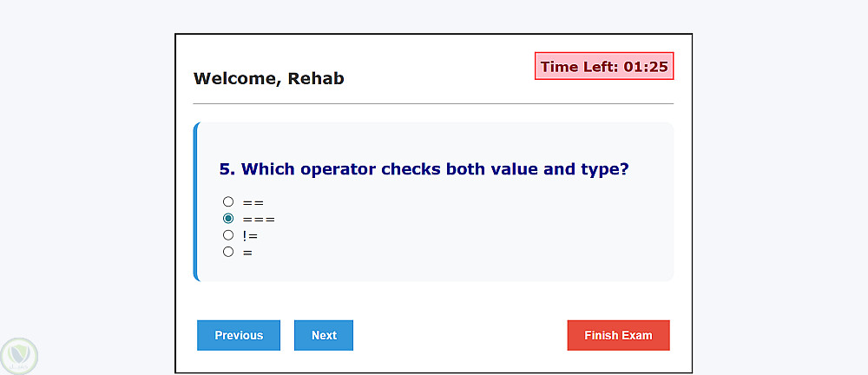Image resolution: width=868 pixels, height=375 pixels.
Task: Click the "==" answer label text
Action: [x=253, y=202]
